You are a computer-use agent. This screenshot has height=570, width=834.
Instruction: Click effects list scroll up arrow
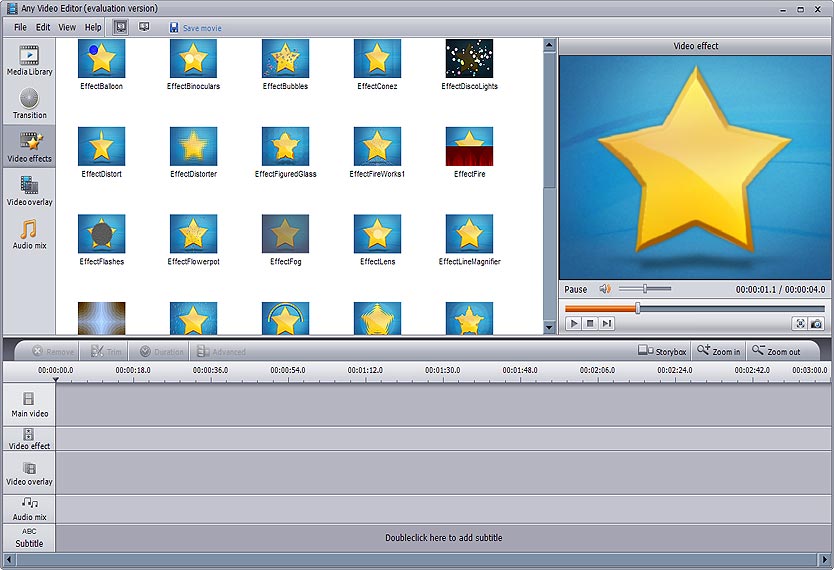[x=549, y=45]
